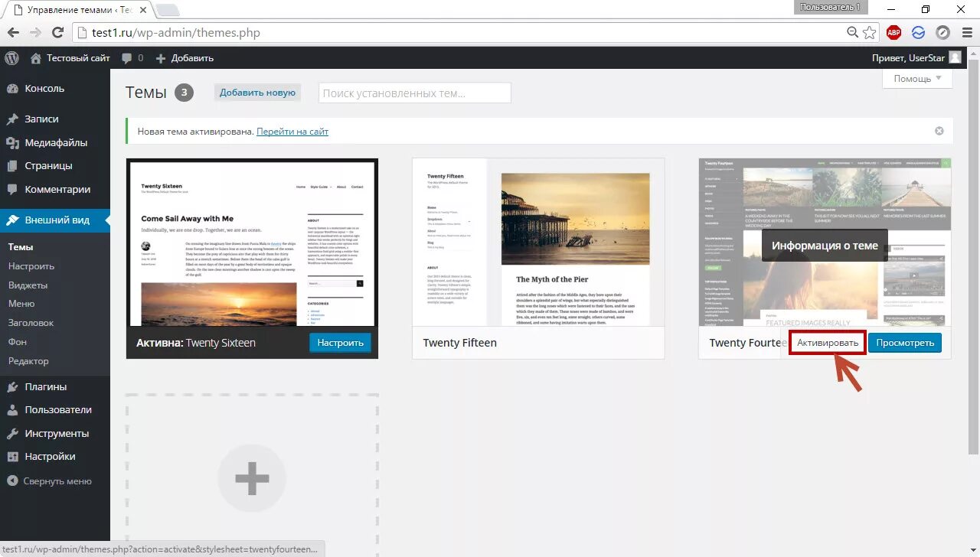Open the comments bubble icon in admin bar
980x557 pixels.
coord(126,58)
